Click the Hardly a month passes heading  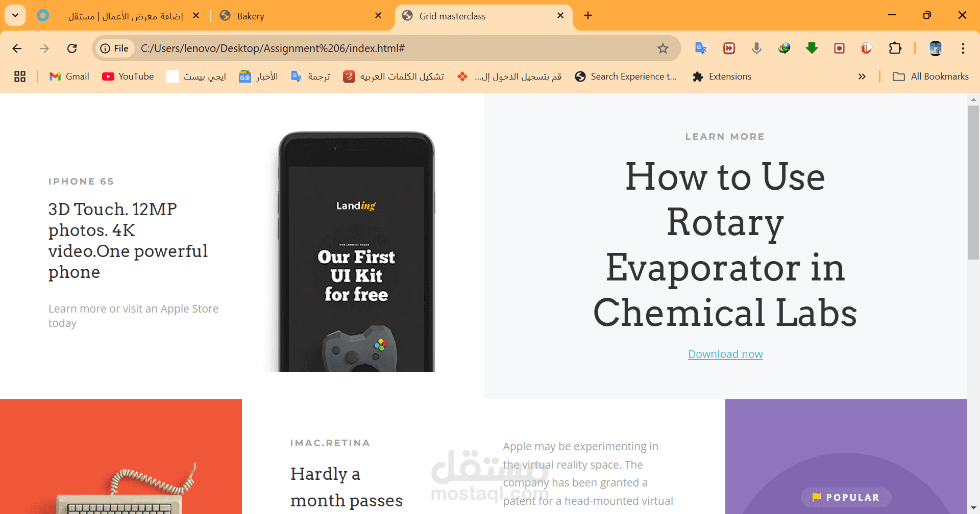pos(347,487)
